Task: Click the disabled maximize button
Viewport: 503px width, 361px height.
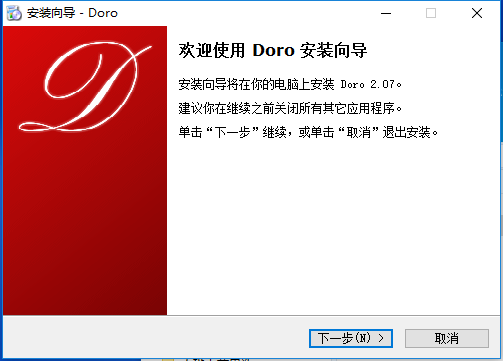Action: coord(431,13)
